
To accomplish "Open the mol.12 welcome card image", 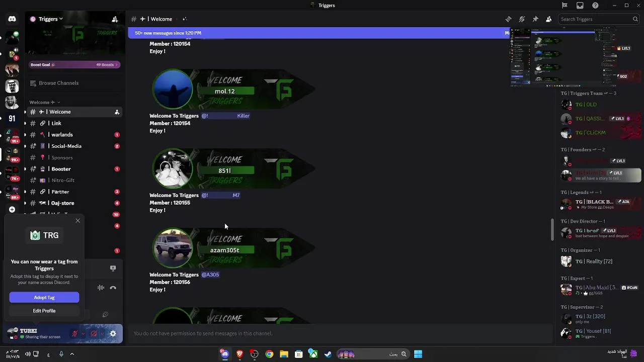I will coord(233,89).
